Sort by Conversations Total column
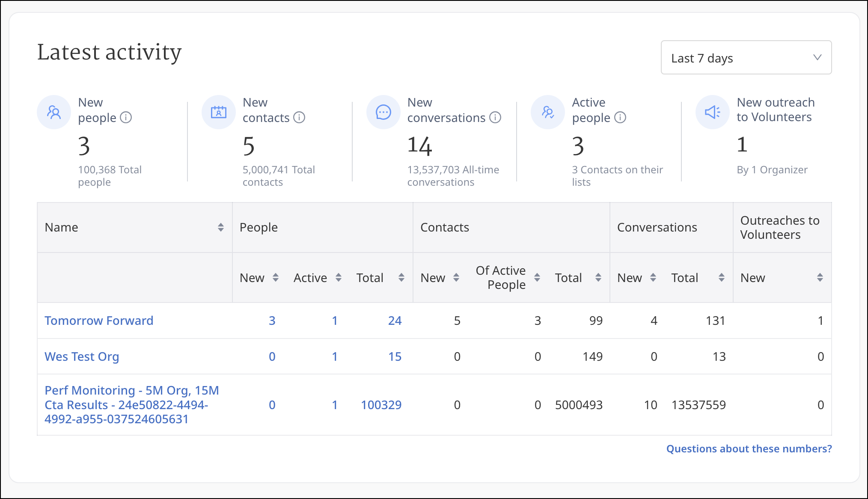The height and width of the screenshot is (499, 868). tap(722, 278)
